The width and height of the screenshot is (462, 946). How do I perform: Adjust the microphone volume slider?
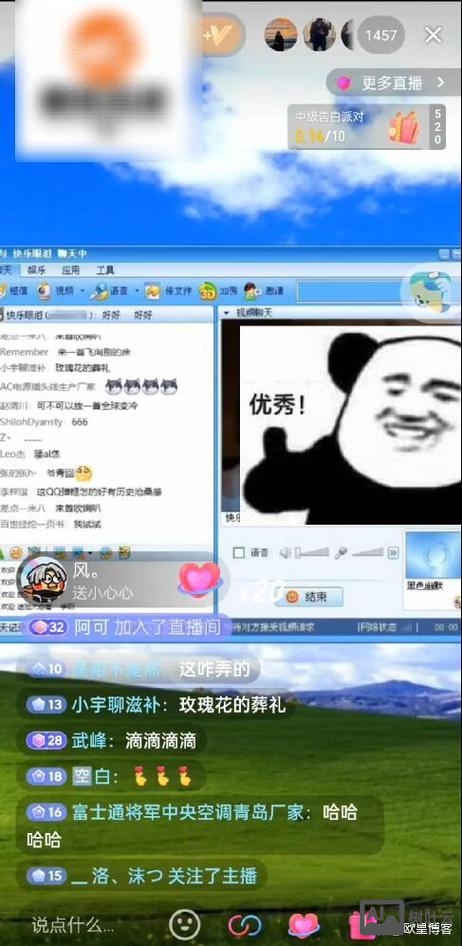coord(367,552)
